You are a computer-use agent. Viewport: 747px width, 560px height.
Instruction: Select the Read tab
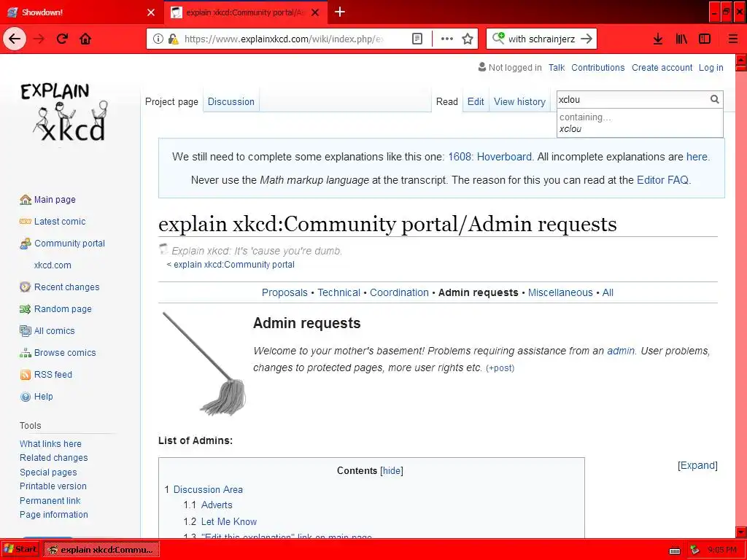coord(447,101)
